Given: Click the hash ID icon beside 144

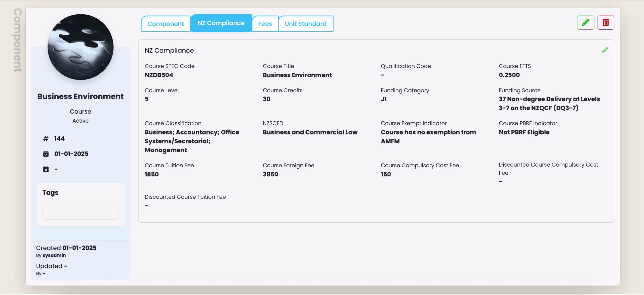Looking at the screenshot, I should [46, 138].
